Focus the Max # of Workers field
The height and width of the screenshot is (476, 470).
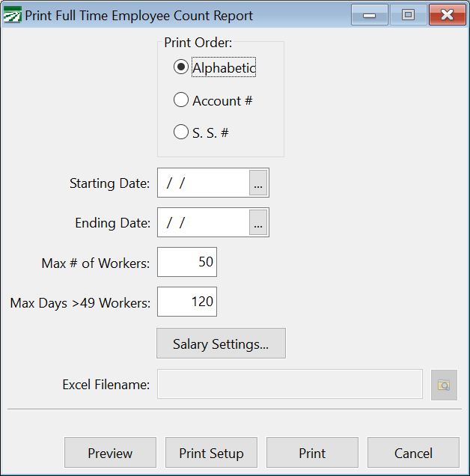[187, 263]
